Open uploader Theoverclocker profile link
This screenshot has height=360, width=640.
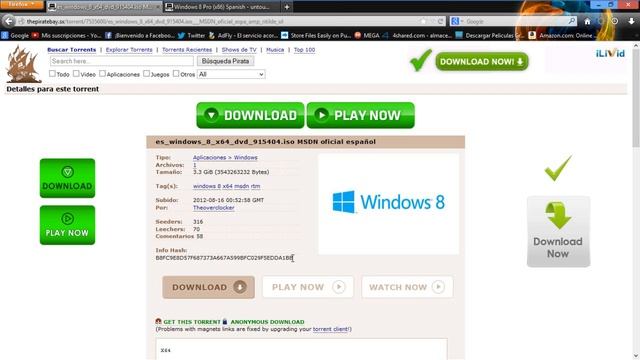[x=213, y=208]
